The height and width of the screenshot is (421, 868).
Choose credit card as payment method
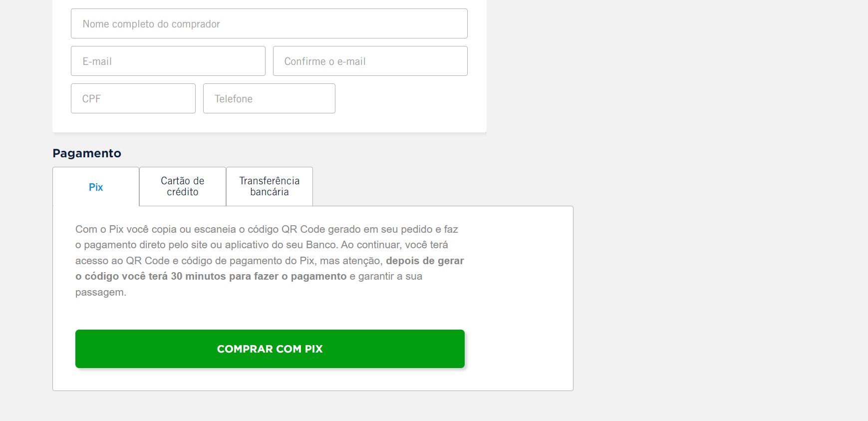point(183,186)
